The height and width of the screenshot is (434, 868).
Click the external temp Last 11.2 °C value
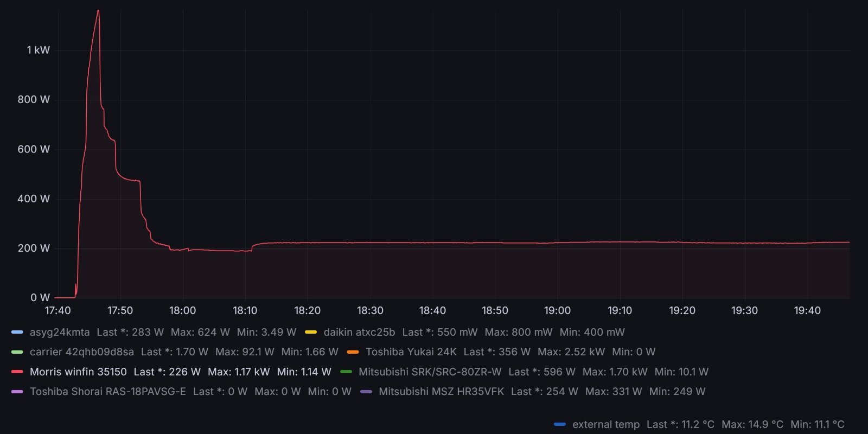tap(680, 424)
